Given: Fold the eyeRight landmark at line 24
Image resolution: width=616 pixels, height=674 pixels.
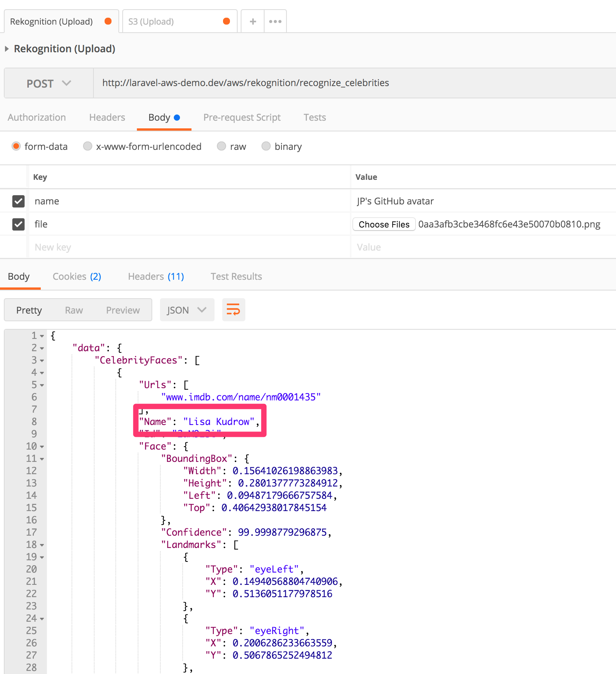Looking at the screenshot, I should [x=42, y=619].
